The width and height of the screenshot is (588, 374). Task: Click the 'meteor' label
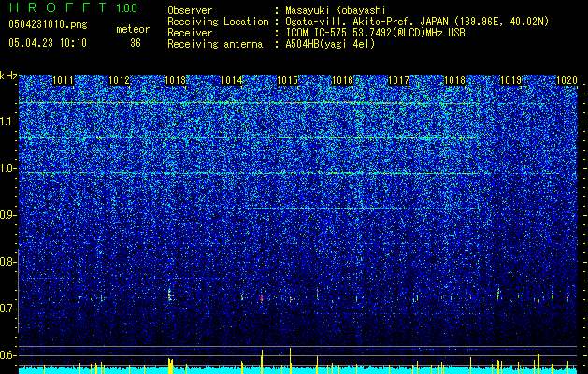point(133,29)
